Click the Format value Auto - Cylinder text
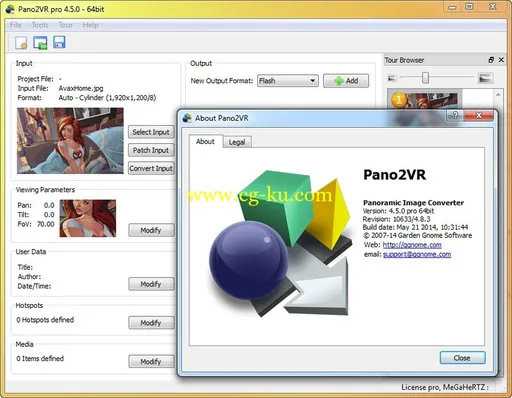Screen dimensions: 512x398 tap(107, 98)
